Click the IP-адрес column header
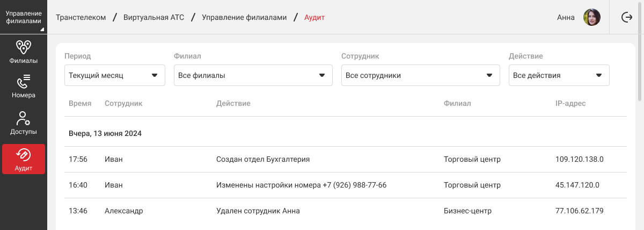 pyautogui.click(x=570, y=103)
